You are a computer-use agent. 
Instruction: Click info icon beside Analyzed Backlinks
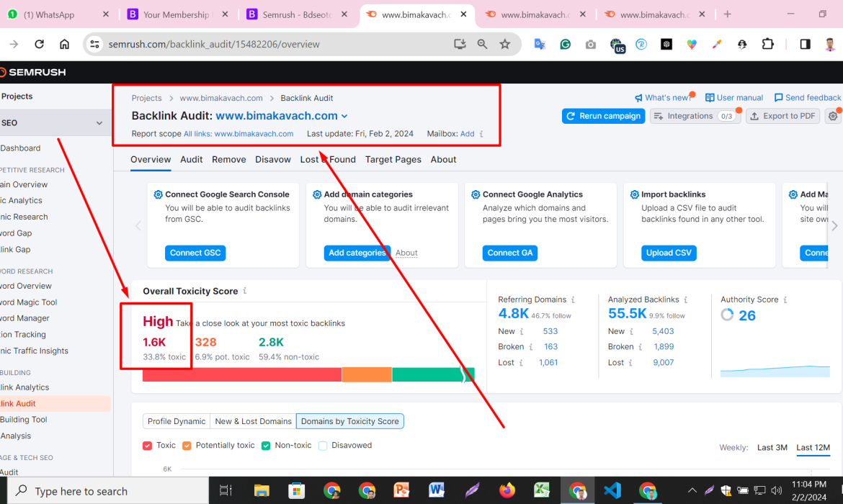click(685, 300)
